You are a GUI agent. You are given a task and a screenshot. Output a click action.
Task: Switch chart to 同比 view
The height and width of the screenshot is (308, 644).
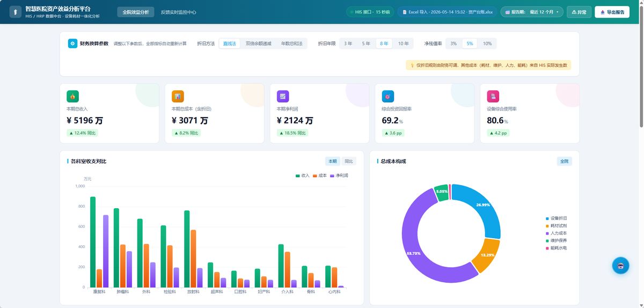[x=349, y=161]
